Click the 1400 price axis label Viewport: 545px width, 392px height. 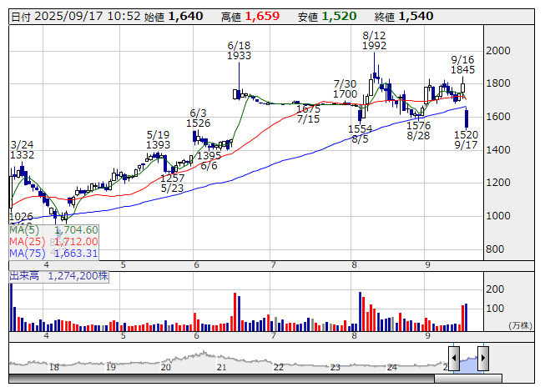[498, 149]
